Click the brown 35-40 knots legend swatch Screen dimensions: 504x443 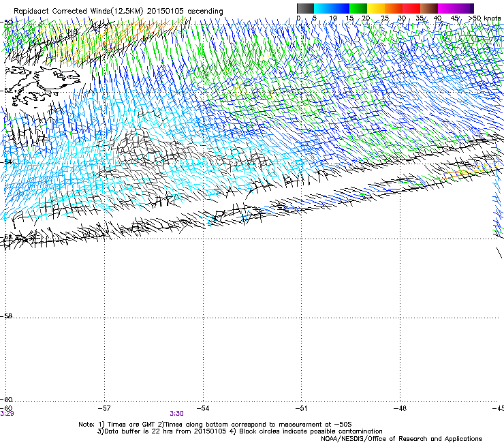(x=429, y=8)
